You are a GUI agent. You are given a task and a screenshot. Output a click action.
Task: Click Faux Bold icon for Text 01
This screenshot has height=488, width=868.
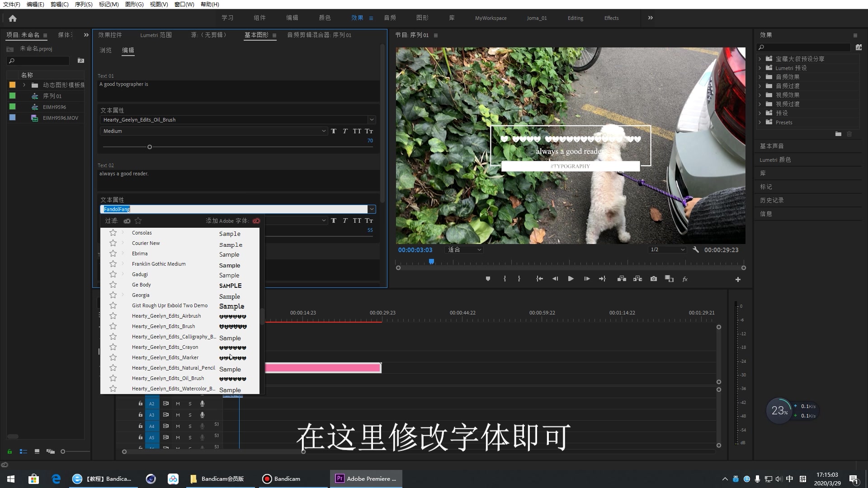[x=334, y=131]
